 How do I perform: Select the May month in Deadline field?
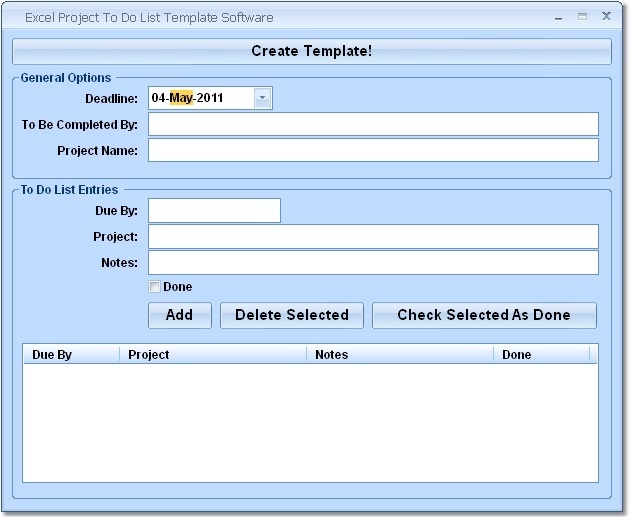tap(181, 98)
